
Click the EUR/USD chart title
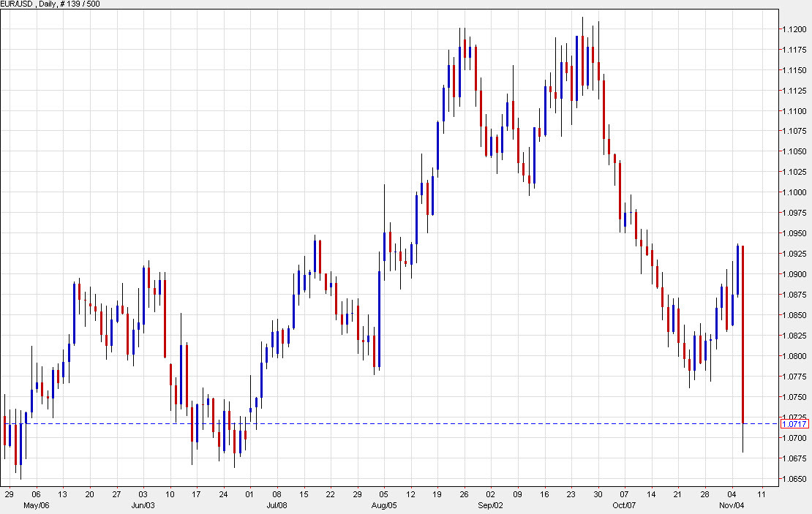[x=18, y=4]
